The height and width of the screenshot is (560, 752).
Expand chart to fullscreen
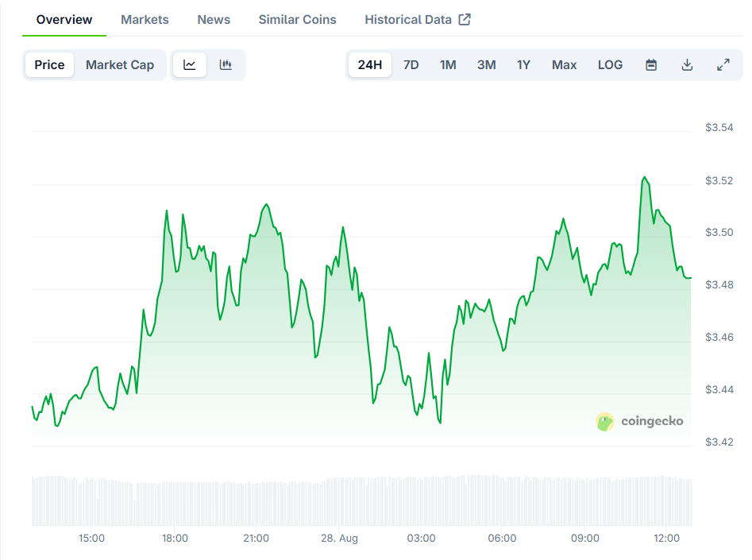[723, 65]
